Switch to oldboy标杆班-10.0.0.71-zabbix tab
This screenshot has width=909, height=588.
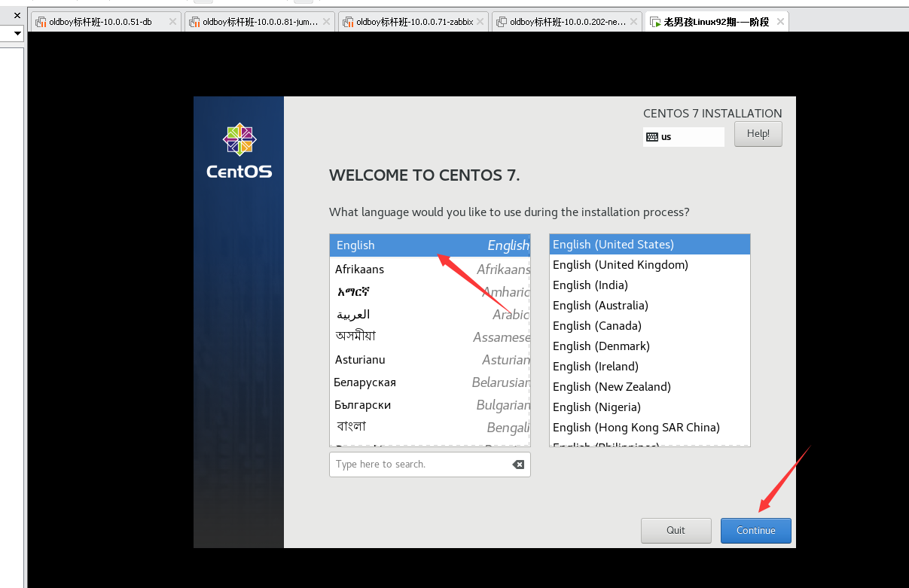coord(415,22)
